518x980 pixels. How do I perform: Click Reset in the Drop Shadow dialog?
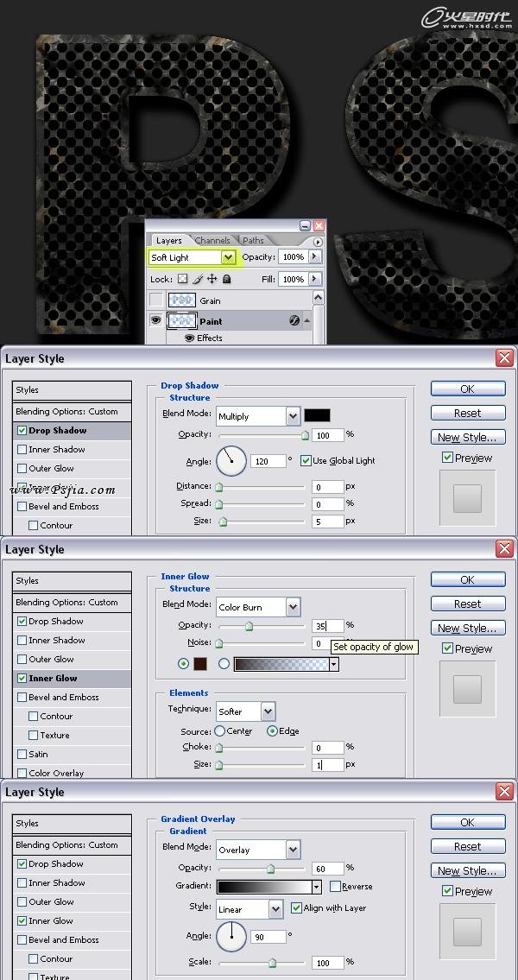[x=467, y=413]
